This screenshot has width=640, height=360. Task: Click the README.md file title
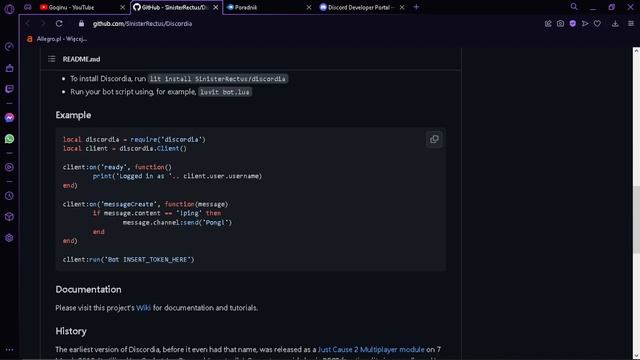[x=81, y=59]
